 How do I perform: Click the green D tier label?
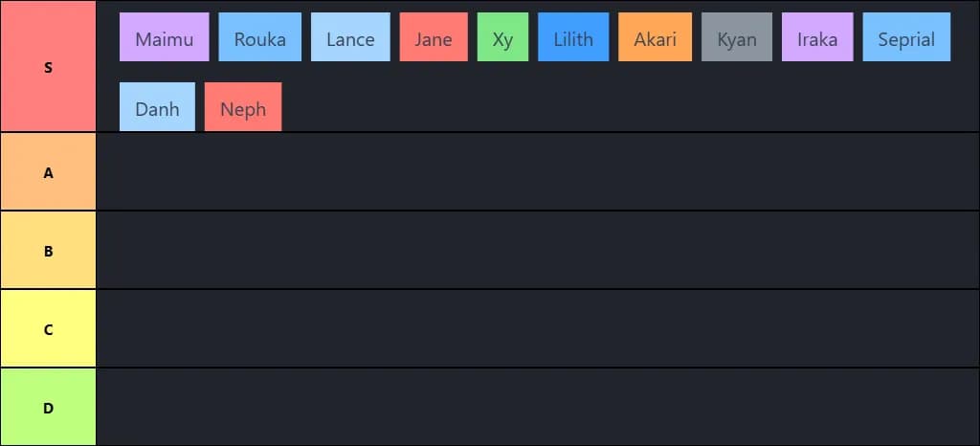(48, 408)
